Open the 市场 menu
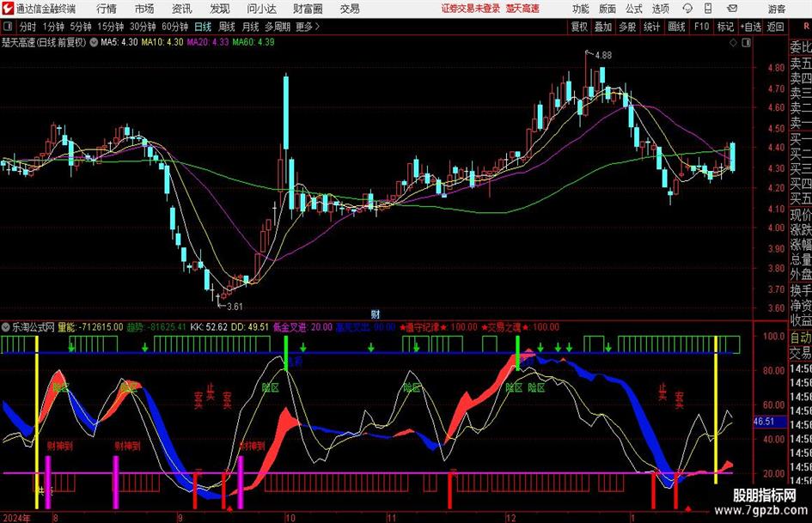 tap(144, 9)
